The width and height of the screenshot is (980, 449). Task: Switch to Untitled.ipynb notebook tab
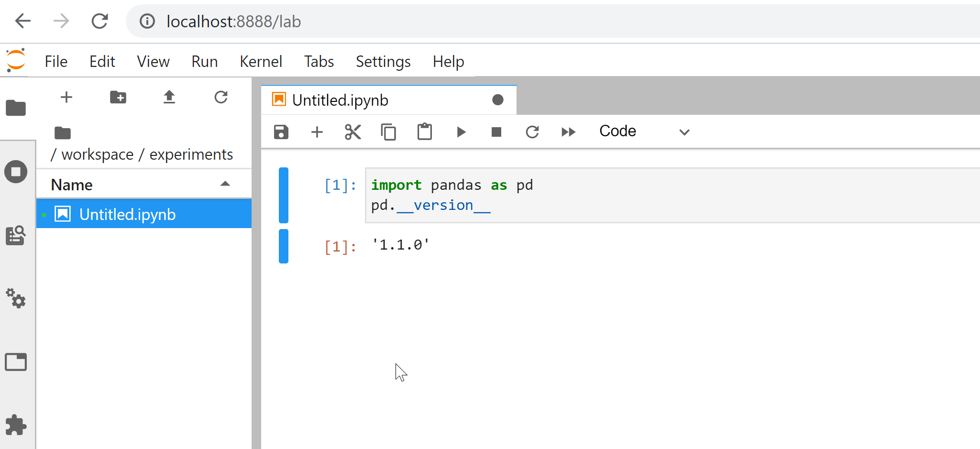tap(340, 100)
